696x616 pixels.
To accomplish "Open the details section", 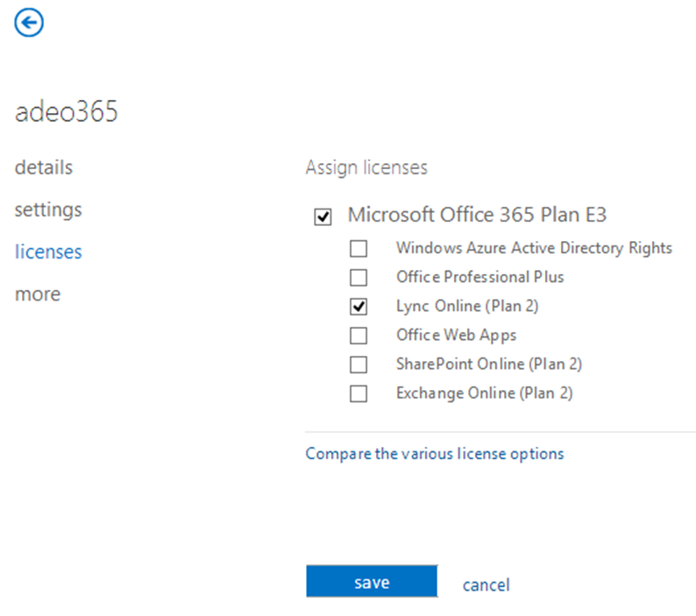I will click(44, 167).
